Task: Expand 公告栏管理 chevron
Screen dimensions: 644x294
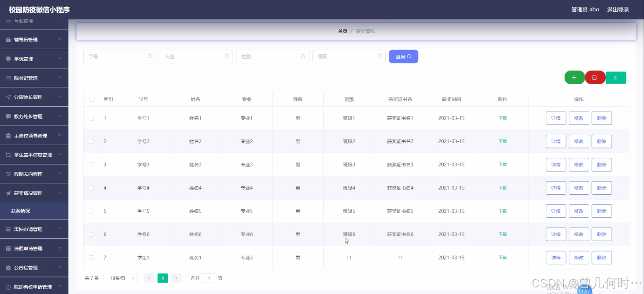Action: (60, 268)
